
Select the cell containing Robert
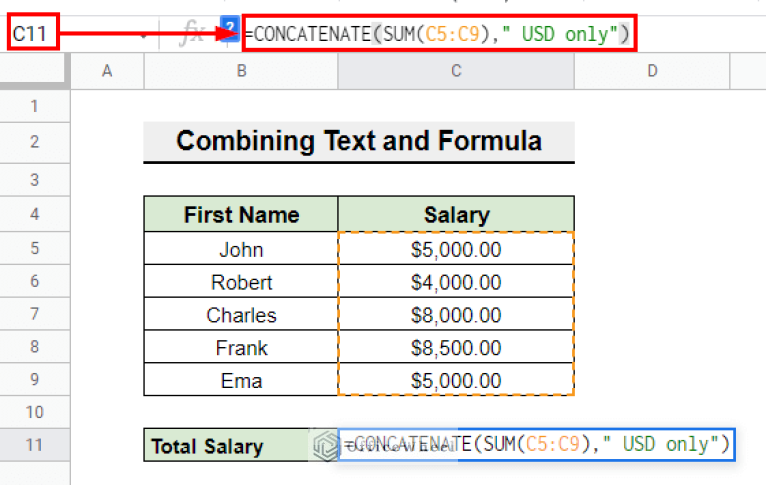coord(241,282)
